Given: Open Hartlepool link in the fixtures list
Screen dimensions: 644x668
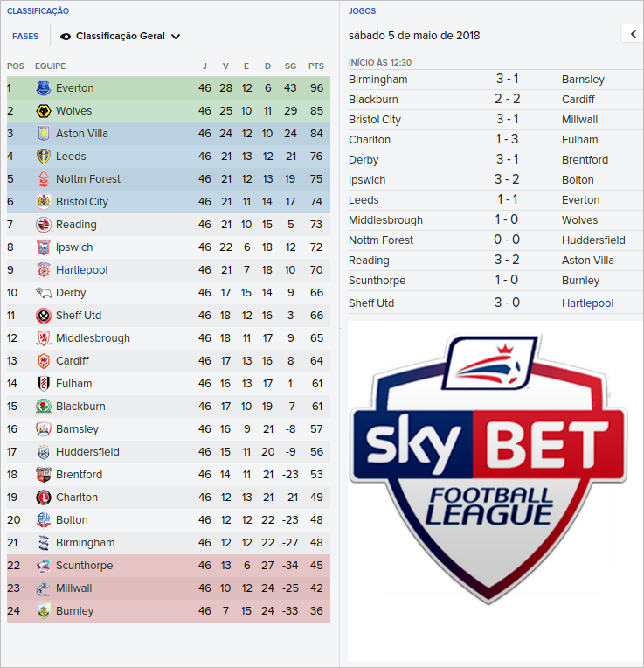Looking at the screenshot, I should pyautogui.click(x=587, y=303).
